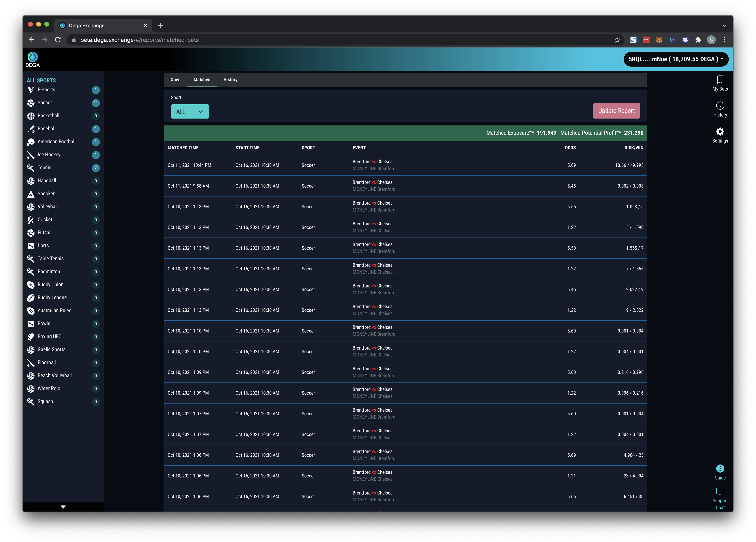
Task: Select the Ice Hockey stick icon
Action: click(x=31, y=155)
